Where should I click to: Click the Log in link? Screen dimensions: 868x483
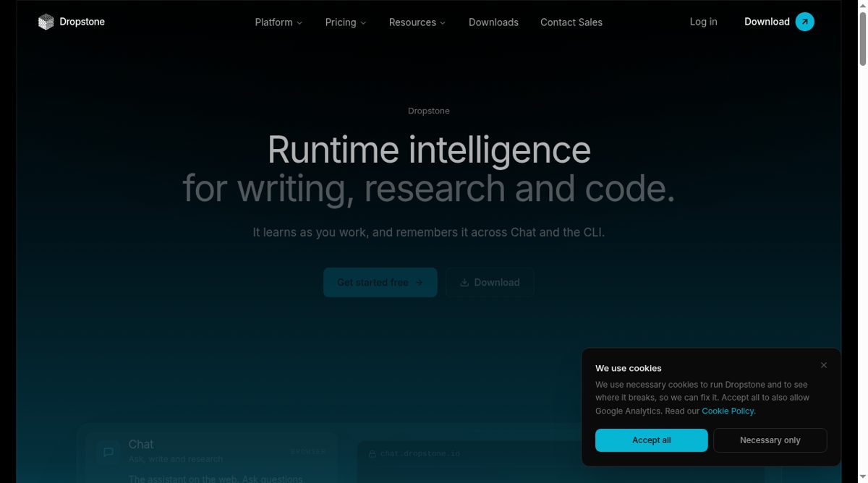click(x=703, y=22)
